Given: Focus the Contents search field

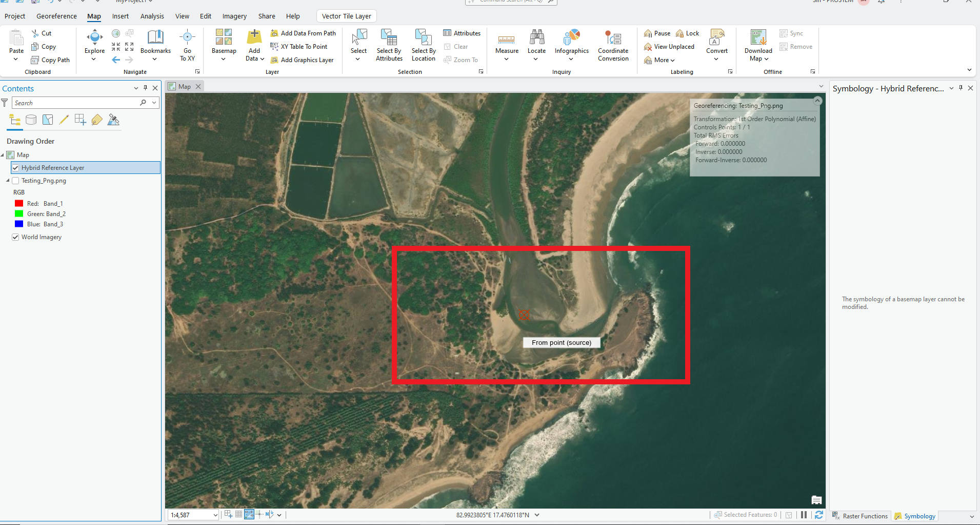Looking at the screenshot, I should pyautogui.click(x=76, y=103).
